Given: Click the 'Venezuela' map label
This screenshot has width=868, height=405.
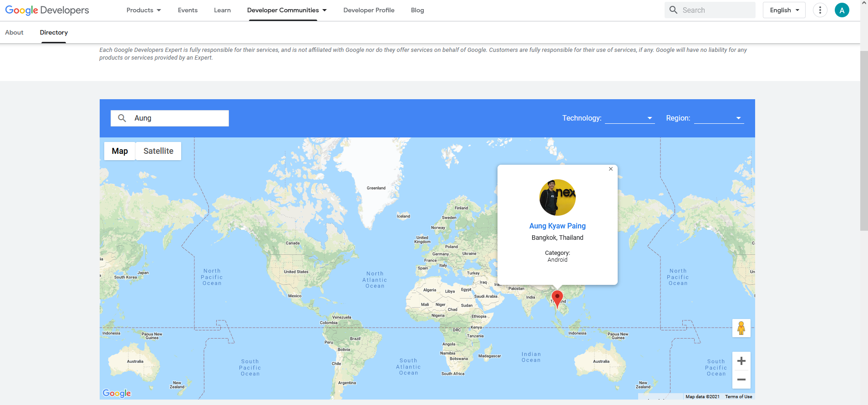Looking at the screenshot, I should (x=341, y=317).
